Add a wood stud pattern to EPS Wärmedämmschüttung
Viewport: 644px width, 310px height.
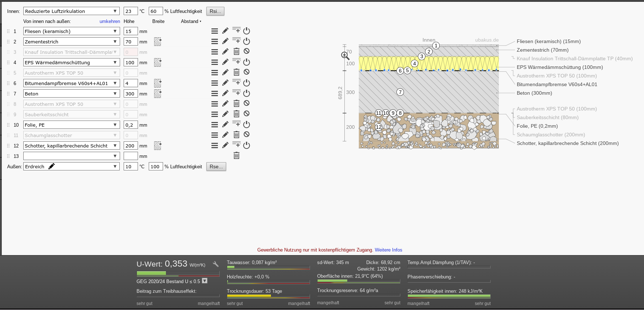(x=158, y=62)
